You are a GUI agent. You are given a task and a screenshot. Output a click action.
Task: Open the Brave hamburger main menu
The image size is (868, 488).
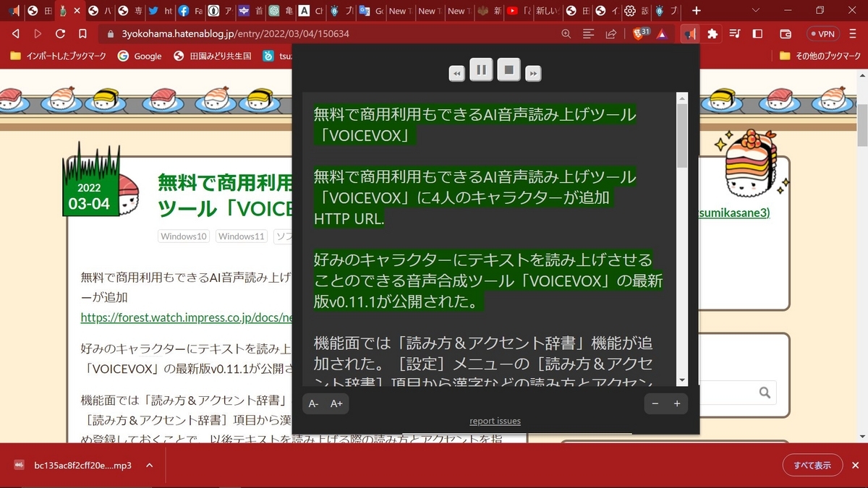(x=854, y=33)
